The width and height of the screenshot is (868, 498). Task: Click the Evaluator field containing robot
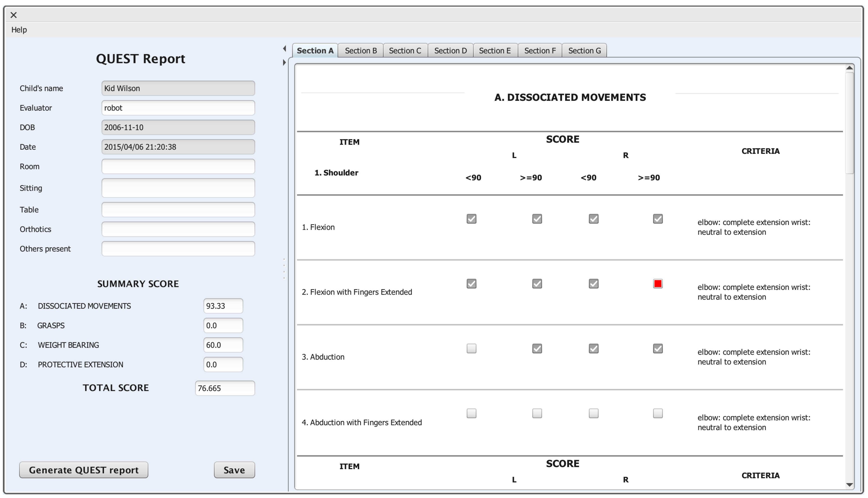[178, 108]
